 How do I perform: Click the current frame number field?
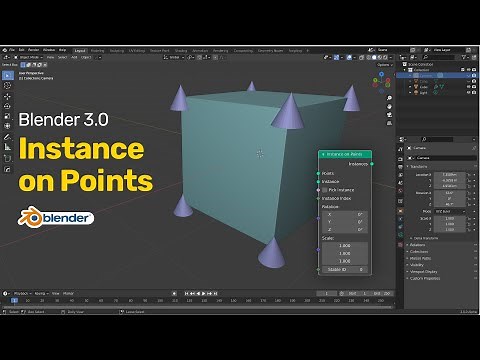pos(327,294)
